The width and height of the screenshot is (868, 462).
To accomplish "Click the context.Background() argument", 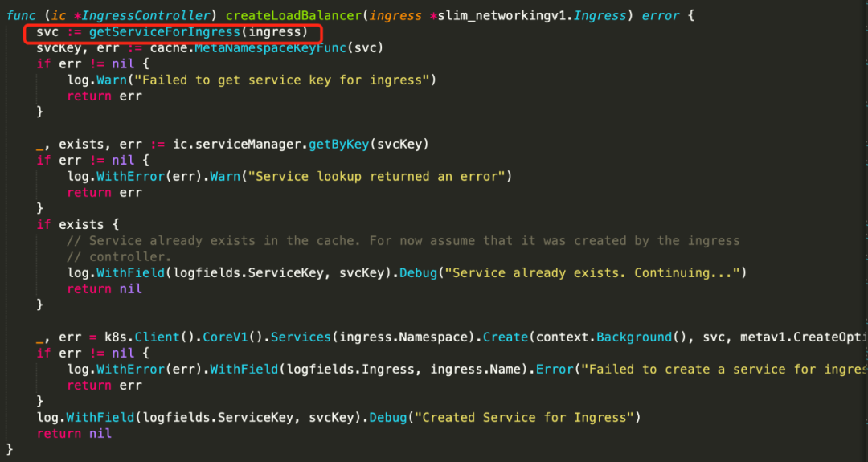I will [x=611, y=337].
